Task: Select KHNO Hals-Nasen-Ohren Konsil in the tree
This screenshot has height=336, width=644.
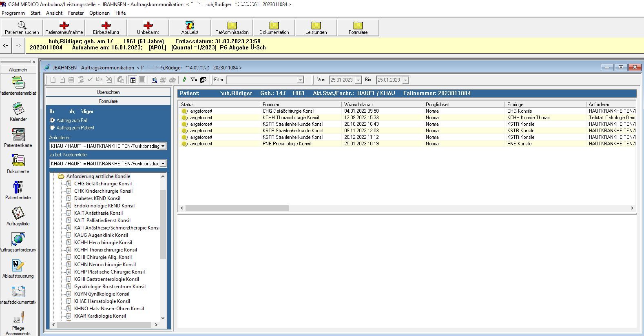Action: [x=109, y=309]
